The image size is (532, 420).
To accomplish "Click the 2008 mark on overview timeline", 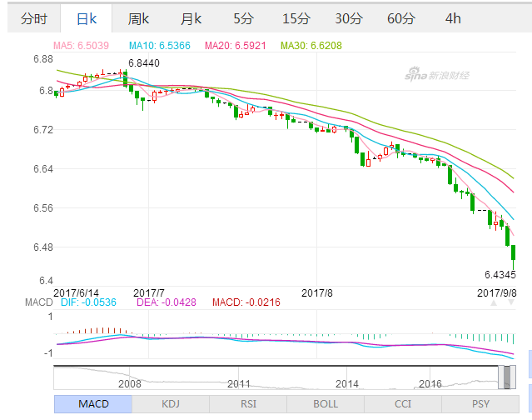I will [x=130, y=384].
